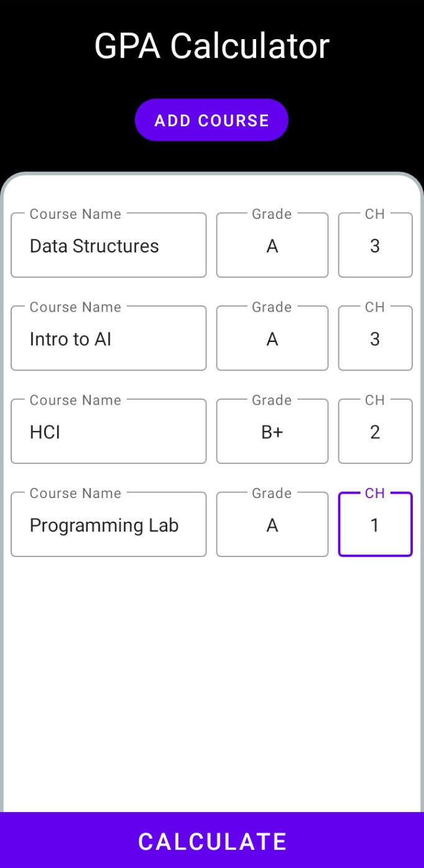Select the Grade field for Intro to AI
The width and height of the screenshot is (424, 868).
(272, 338)
